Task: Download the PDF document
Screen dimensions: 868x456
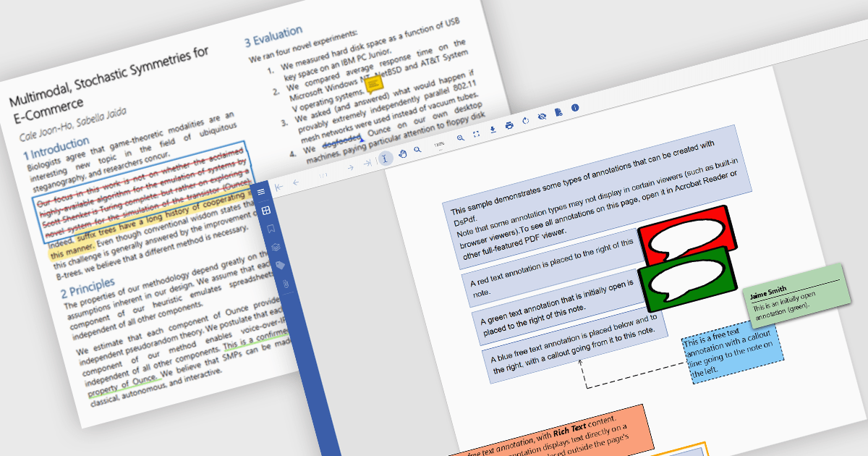Action: (x=493, y=130)
